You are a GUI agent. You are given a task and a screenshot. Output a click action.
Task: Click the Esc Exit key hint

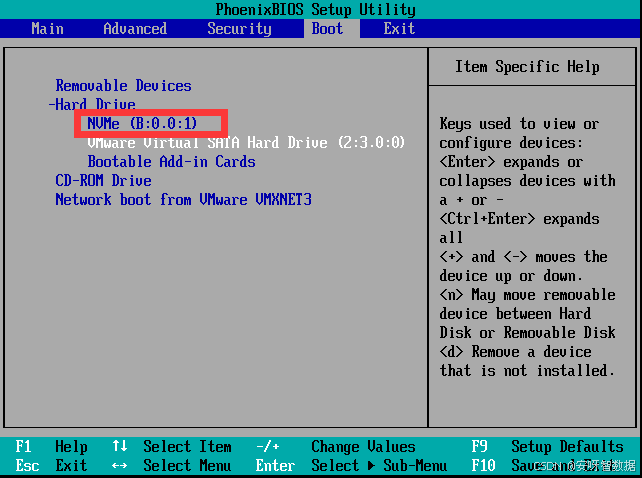point(51,465)
